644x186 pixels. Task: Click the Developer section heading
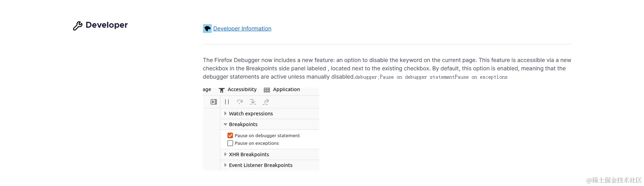pyautogui.click(x=107, y=25)
